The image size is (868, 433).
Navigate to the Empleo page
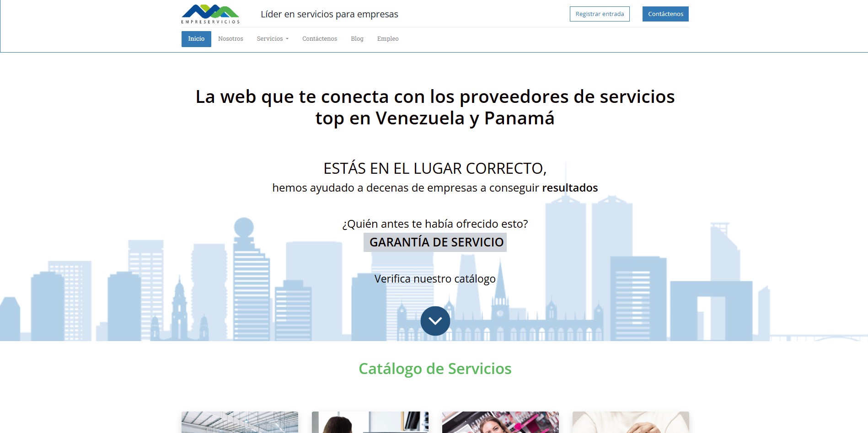click(x=388, y=39)
